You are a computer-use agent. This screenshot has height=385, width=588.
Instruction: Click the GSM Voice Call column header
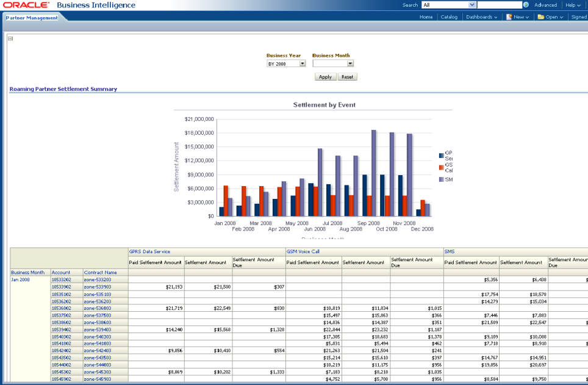(x=303, y=251)
